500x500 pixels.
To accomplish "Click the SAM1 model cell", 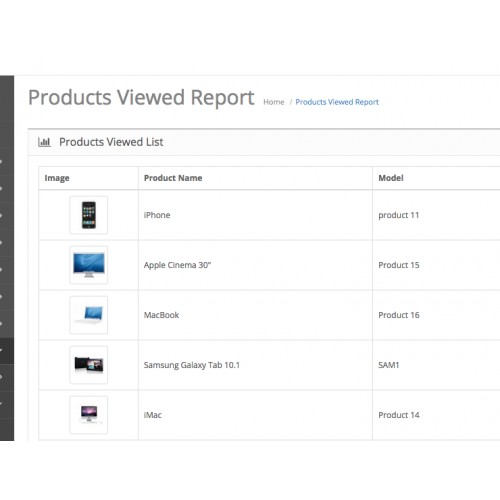I will coord(436,365).
